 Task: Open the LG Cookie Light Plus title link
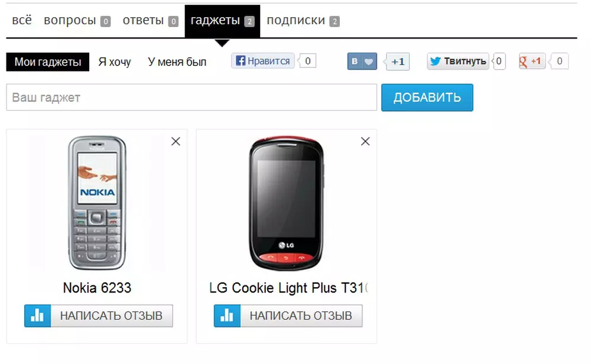point(288,288)
